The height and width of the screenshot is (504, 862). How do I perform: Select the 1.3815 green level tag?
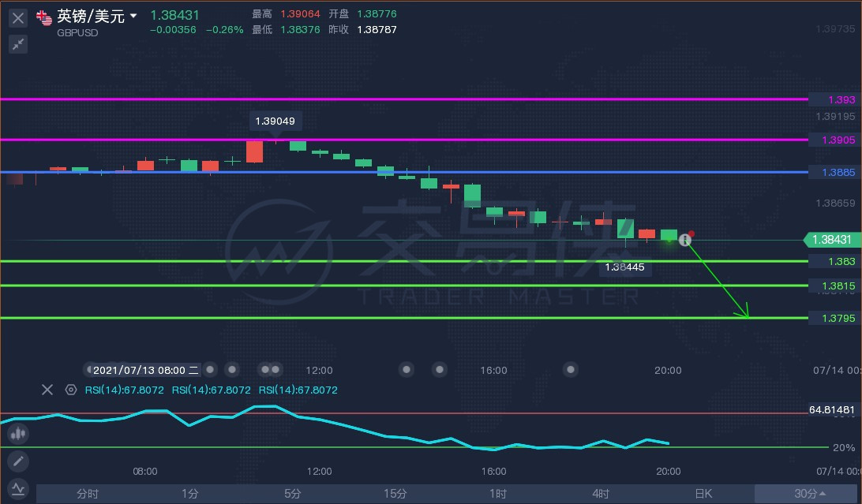click(x=835, y=286)
